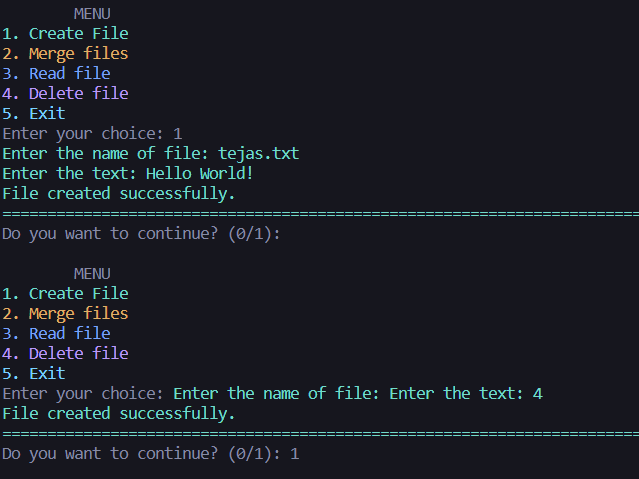The height and width of the screenshot is (479, 639).
Task: Click second orange "2. Merge files" line
Action: tap(65, 314)
